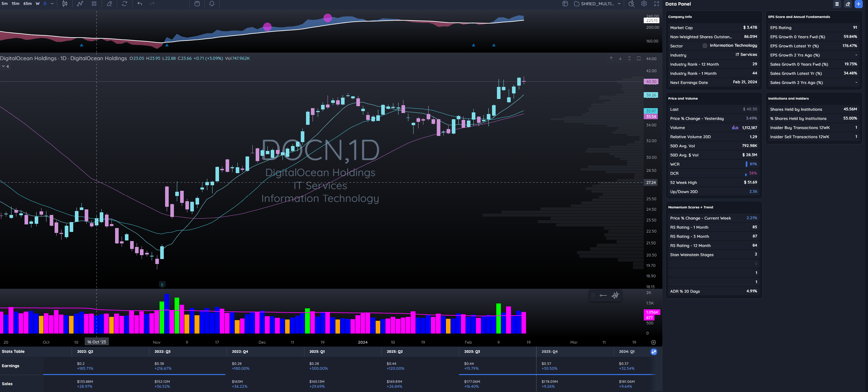Screen dimensions: 868x392
Task: Edit the Data Panel with pencil icon
Action: [x=848, y=4]
